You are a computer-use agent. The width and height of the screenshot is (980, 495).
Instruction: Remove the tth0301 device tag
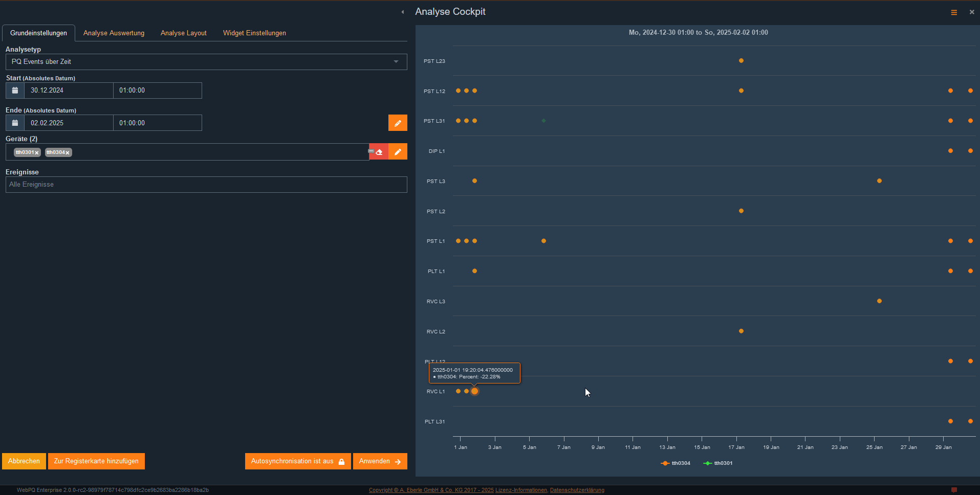(37, 153)
